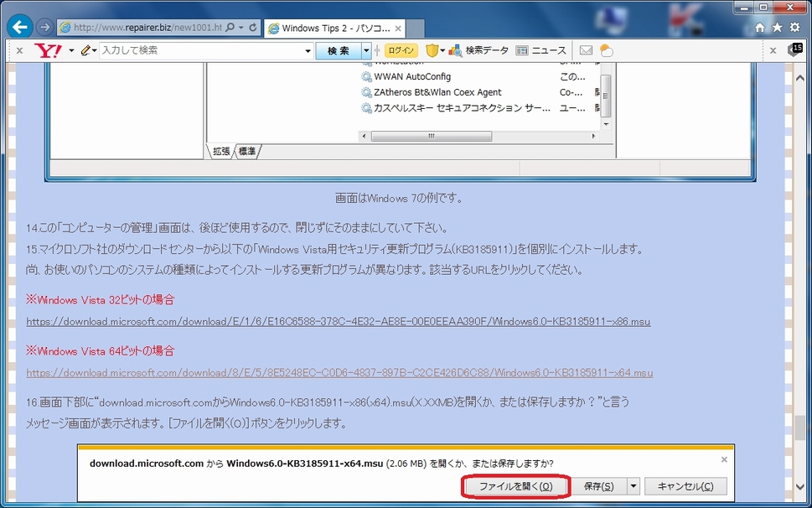Open address bar dropdown arrow
This screenshot has height=508, width=812.
240,28
